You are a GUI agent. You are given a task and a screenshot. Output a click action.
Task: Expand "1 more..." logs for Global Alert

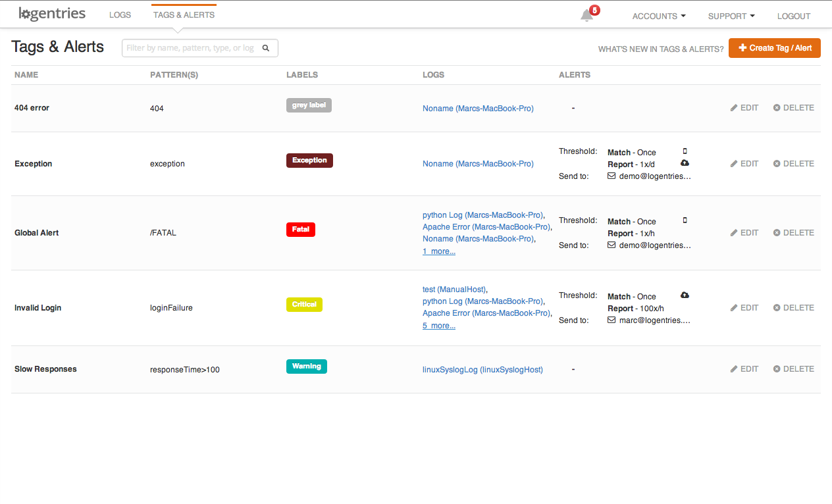click(x=439, y=251)
